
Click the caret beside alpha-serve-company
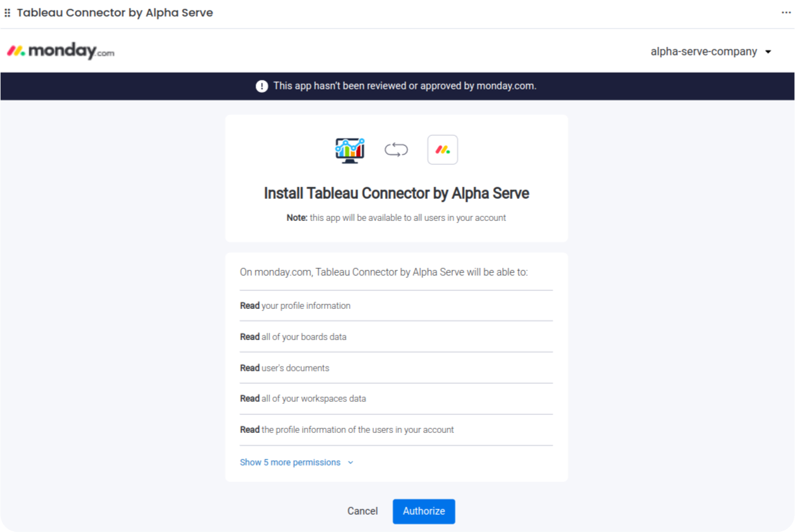(769, 51)
